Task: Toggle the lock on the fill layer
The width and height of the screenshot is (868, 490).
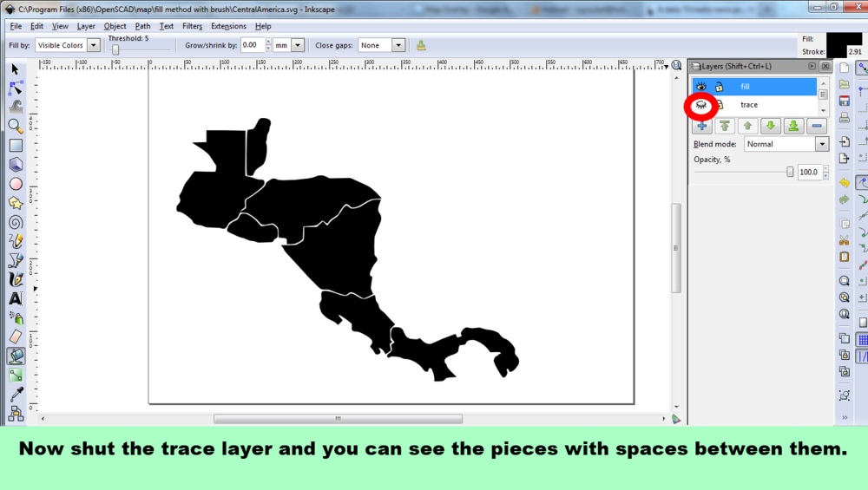Action: 719,87
